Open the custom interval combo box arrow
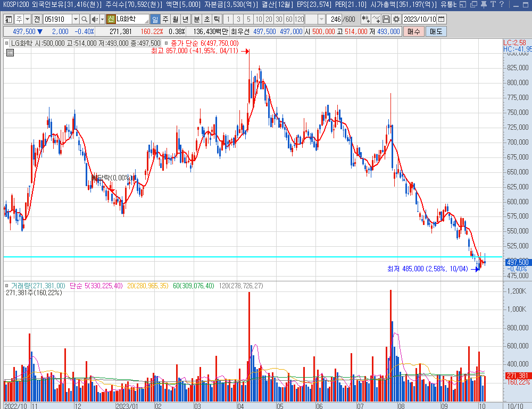 [x=321, y=19]
